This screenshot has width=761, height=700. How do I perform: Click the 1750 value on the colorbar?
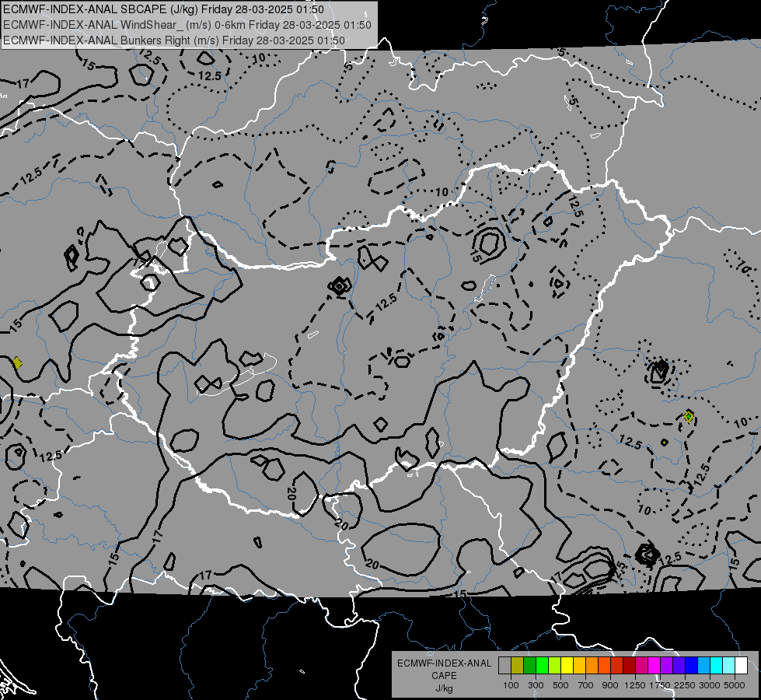click(x=660, y=685)
